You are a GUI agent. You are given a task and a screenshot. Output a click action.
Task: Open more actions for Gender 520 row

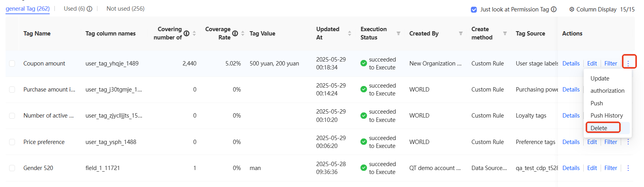point(628,168)
